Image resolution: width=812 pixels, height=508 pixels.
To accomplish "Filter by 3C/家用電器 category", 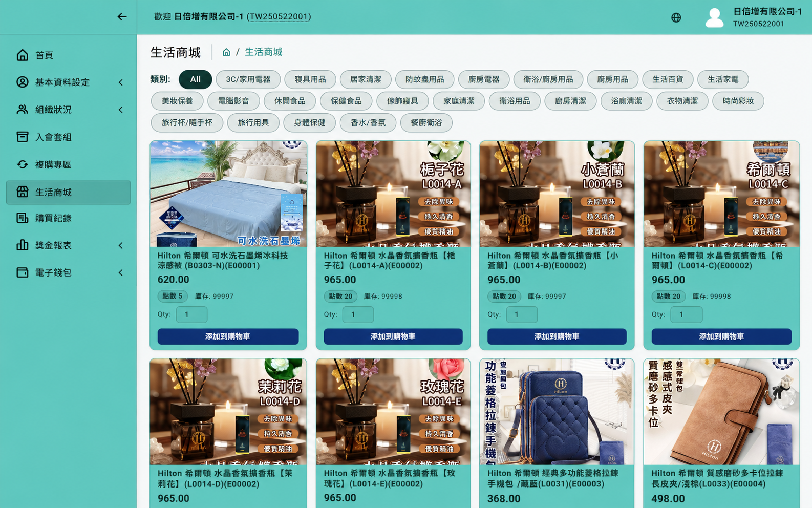I will coord(248,79).
